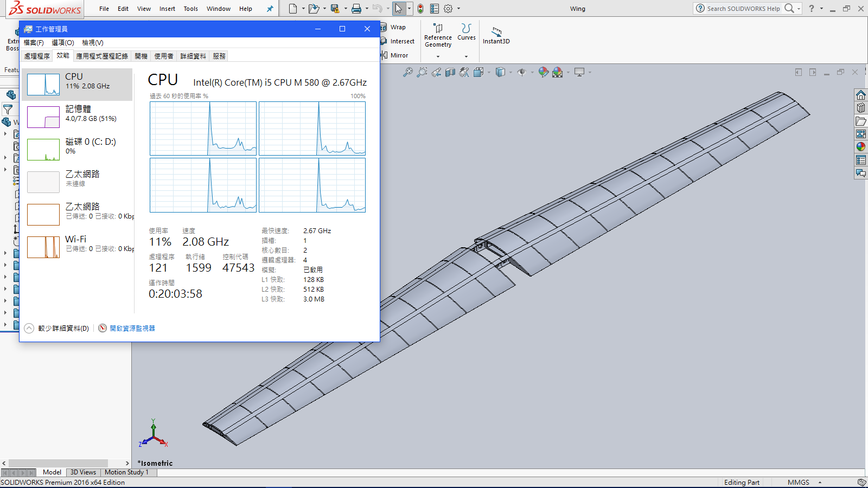Click the Edit Appearance color icon
Viewport: 868px width, 488px height.
tap(543, 72)
